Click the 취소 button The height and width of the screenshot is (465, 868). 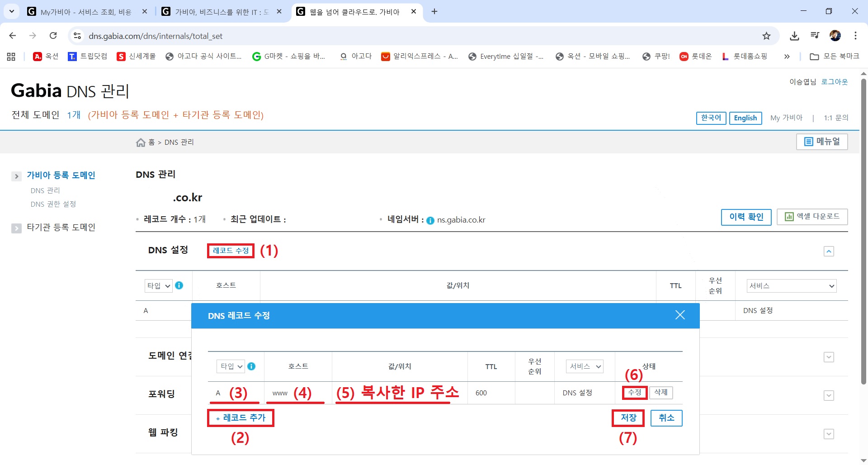pos(666,418)
